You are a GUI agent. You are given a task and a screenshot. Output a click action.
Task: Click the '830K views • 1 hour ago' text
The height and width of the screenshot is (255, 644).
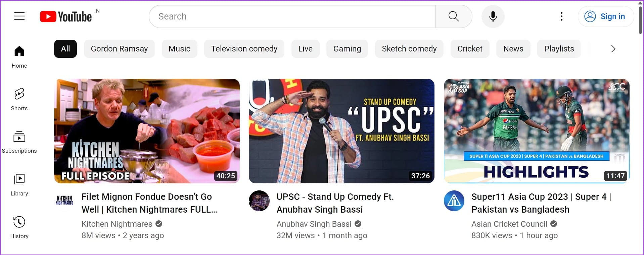point(514,235)
